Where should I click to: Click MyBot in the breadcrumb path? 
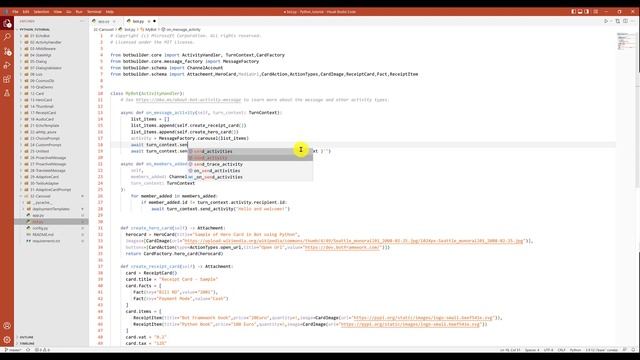(x=151, y=29)
